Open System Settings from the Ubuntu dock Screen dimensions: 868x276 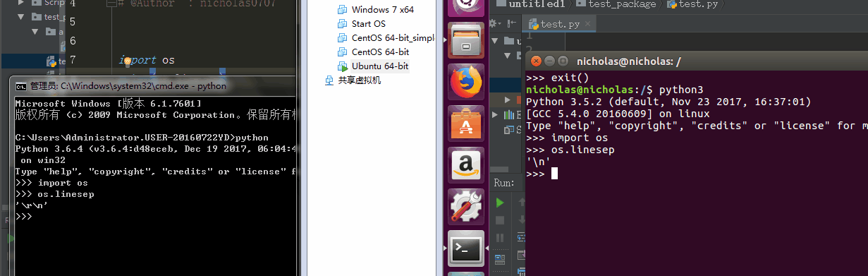pyautogui.click(x=466, y=206)
